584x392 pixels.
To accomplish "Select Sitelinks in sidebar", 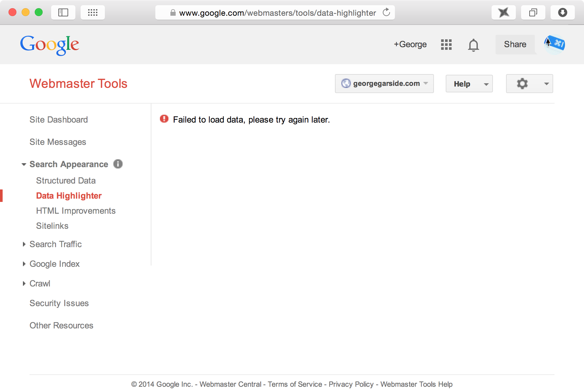I will click(52, 226).
